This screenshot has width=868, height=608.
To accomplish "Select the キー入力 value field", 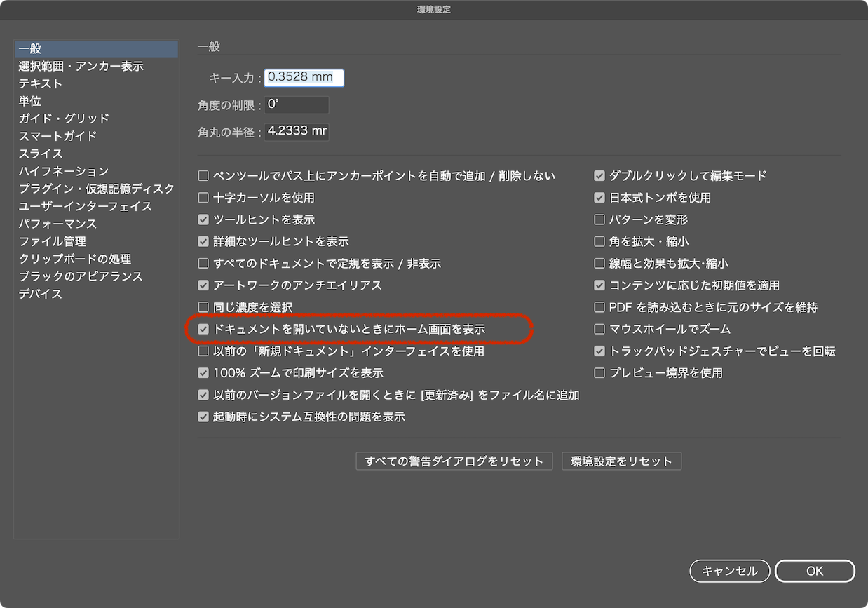I will (x=304, y=78).
